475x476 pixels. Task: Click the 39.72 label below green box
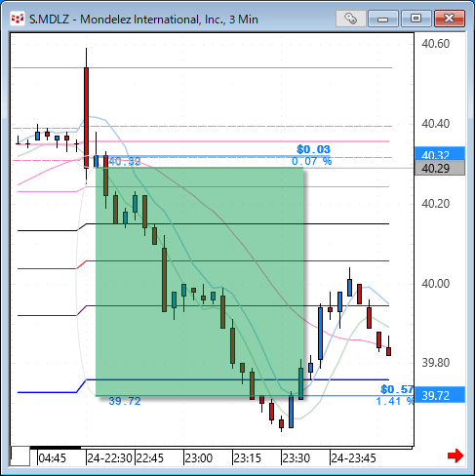coord(125,401)
